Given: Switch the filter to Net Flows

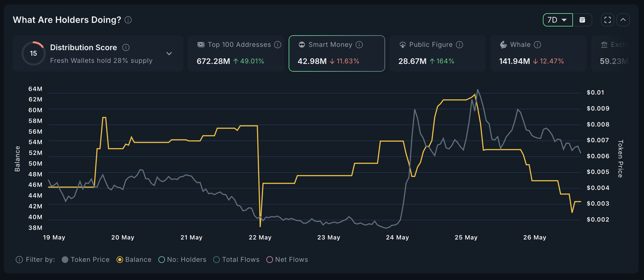Looking at the screenshot, I should (x=269, y=259).
